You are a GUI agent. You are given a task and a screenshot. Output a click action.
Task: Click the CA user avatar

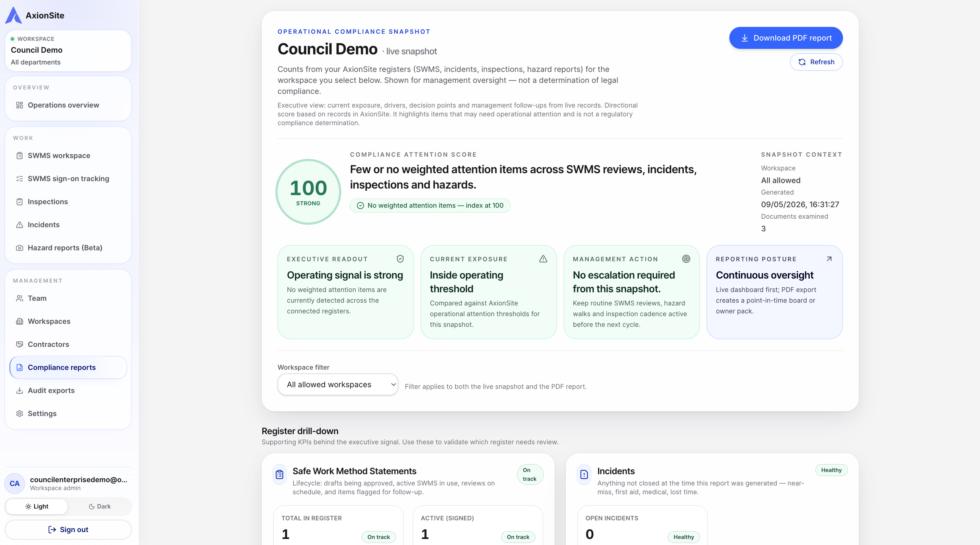[14, 483]
